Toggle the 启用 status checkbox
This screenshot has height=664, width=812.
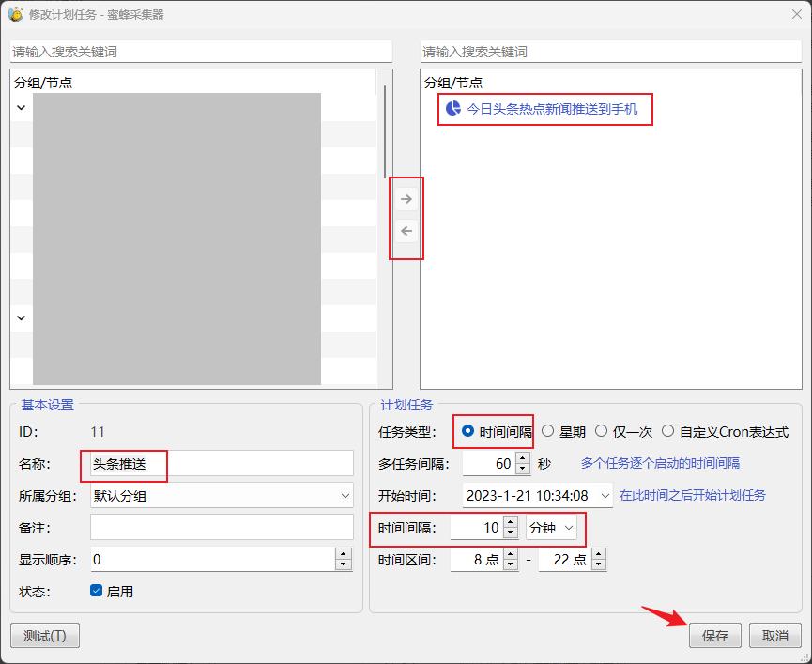point(97,591)
